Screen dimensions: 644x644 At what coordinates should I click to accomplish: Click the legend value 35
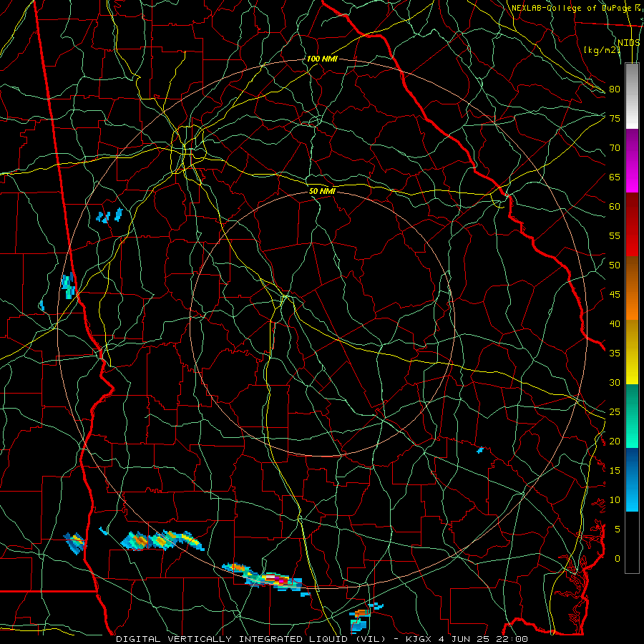pos(615,353)
